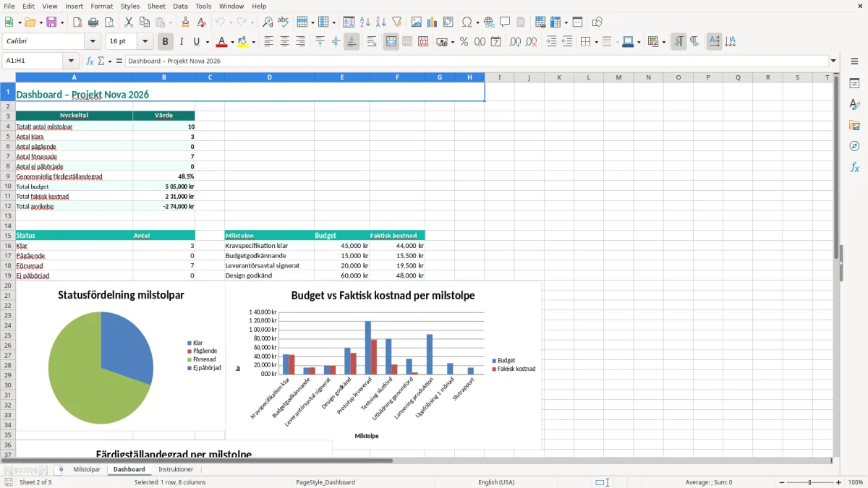Open the Sheet menu
This screenshot has height=488, width=868.
pos(156,6)
